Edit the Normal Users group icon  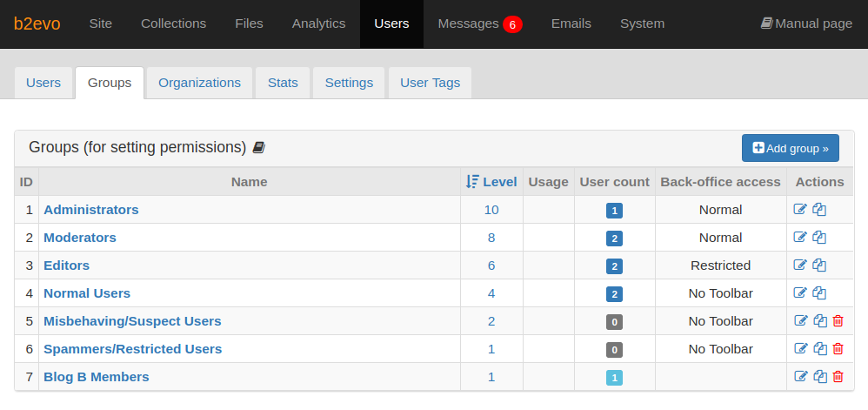(x=800, y=292)
